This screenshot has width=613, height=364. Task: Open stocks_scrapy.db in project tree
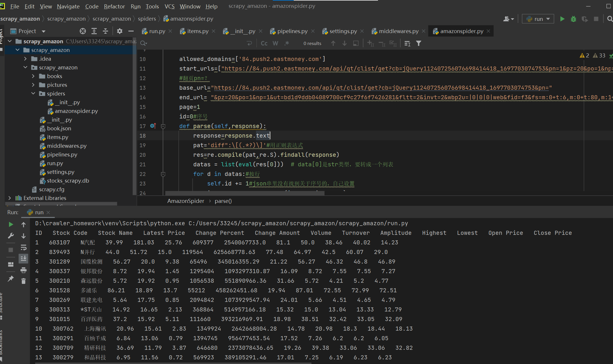click(x=68, y=181)
